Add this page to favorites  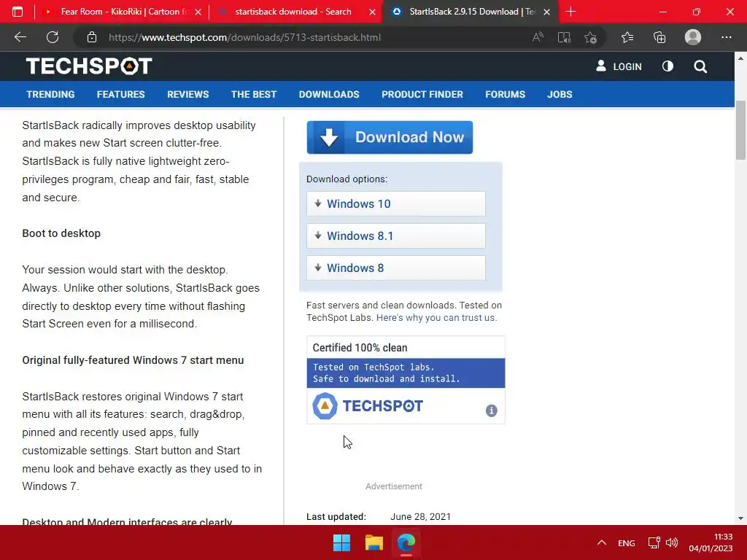[591, 37]
